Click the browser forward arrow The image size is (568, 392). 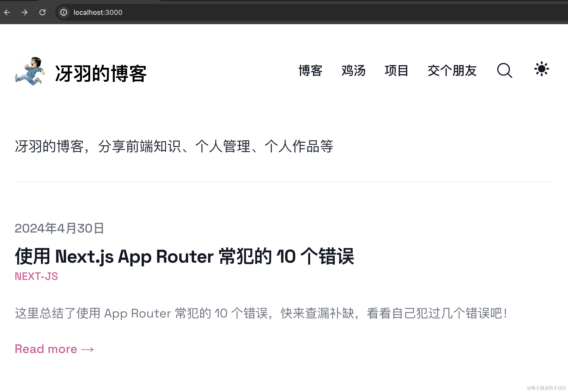(x=24, y=12)
